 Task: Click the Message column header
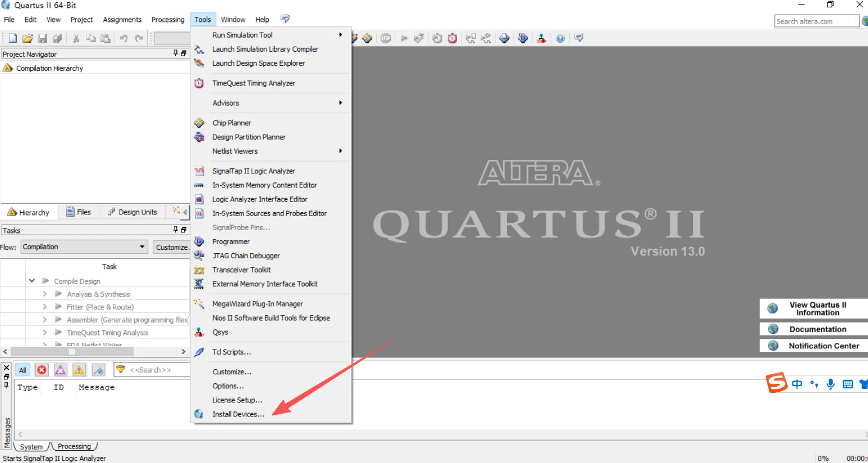coord(97,387)
